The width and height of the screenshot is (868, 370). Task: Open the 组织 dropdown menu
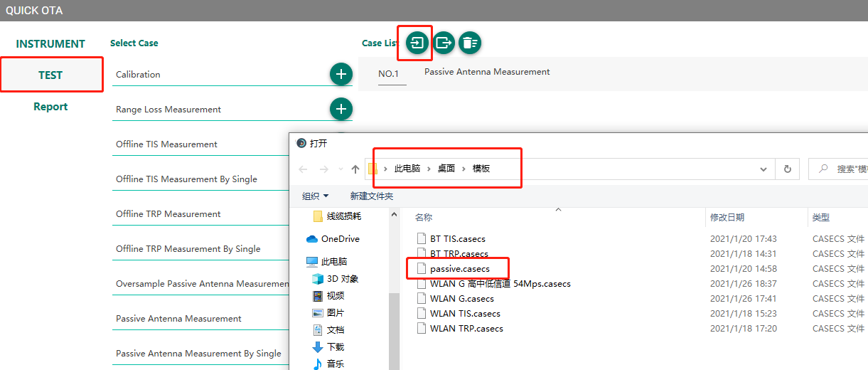316,196
